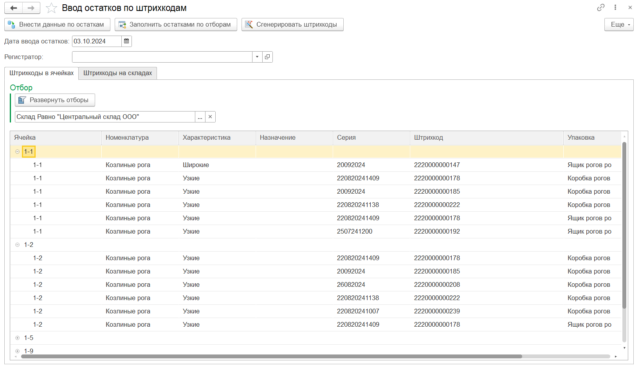Viewport: 640px width, 367px height.
Task: Click the Упаковка column header
Action: tap(592, 138)
